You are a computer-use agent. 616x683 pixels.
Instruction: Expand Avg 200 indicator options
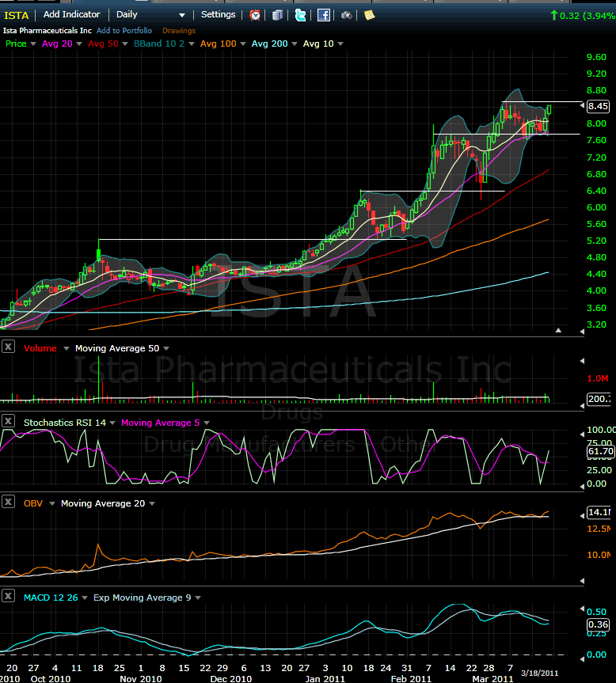[295, 44]
